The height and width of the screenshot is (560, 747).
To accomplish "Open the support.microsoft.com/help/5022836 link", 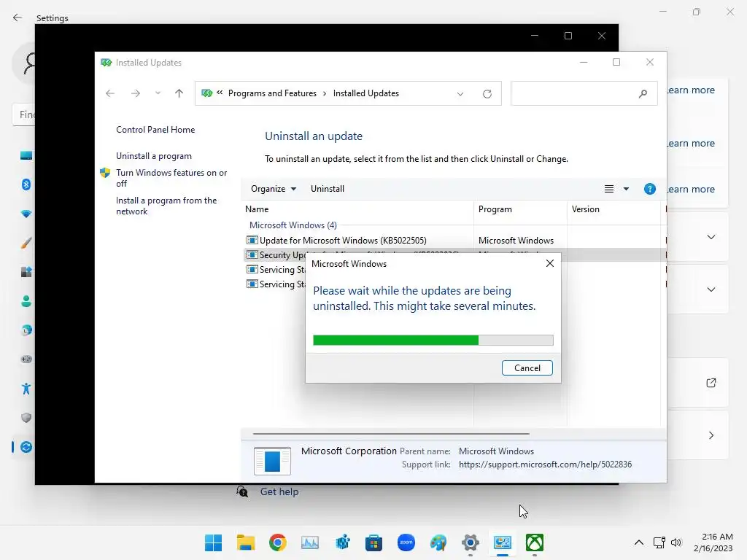I will click(545, 464).
